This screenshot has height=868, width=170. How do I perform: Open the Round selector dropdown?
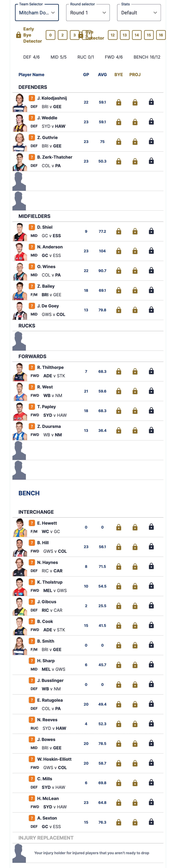[x=88, y=13]
